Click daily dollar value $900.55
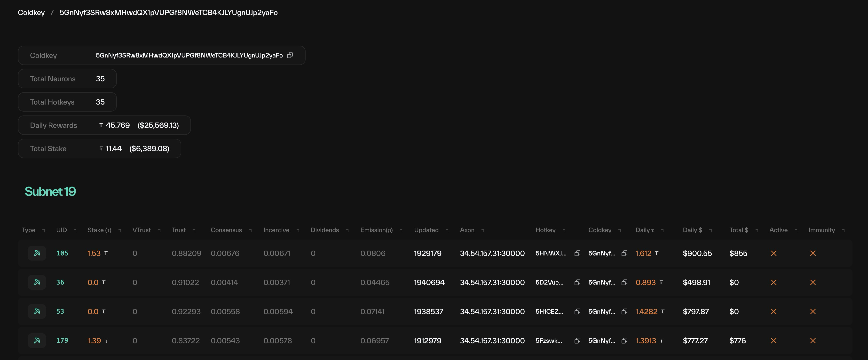 click(x=697, y=254)
